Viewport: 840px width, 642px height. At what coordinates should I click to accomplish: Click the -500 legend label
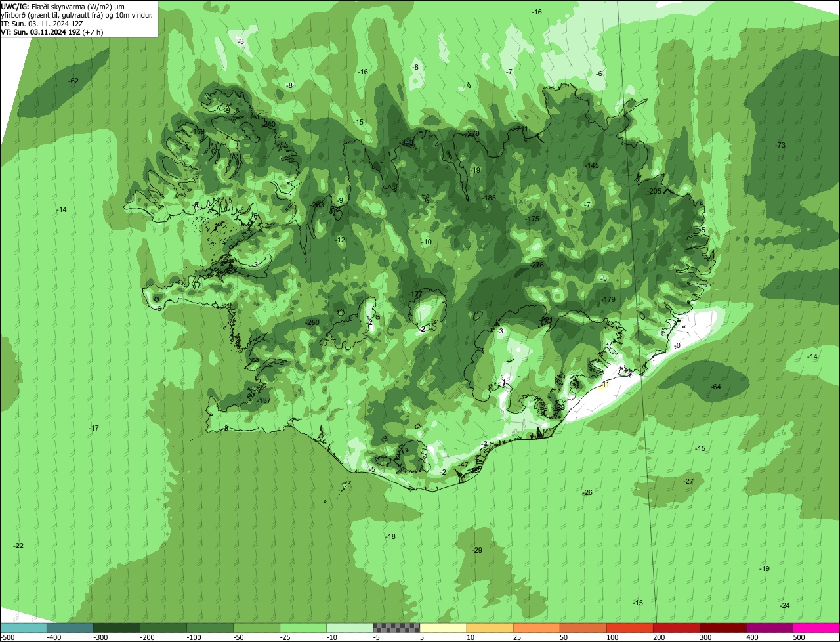tap(7, 637)
